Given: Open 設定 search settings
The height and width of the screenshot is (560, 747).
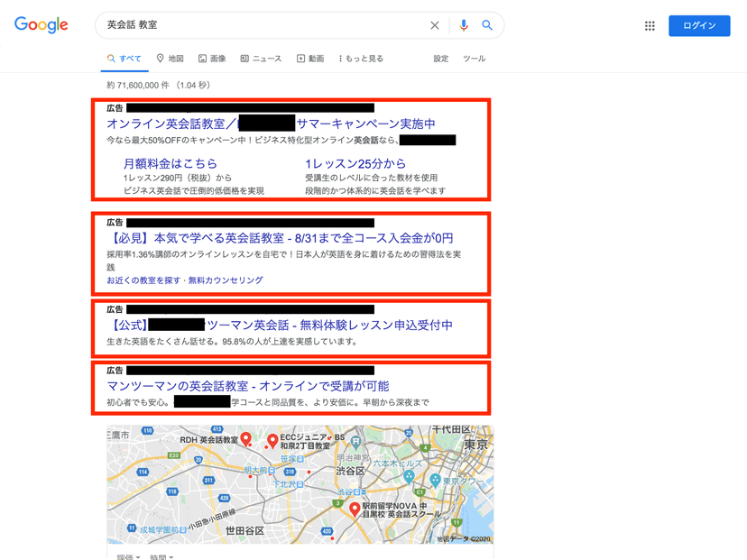Looking at the screenshot, I should coord(440,59).
